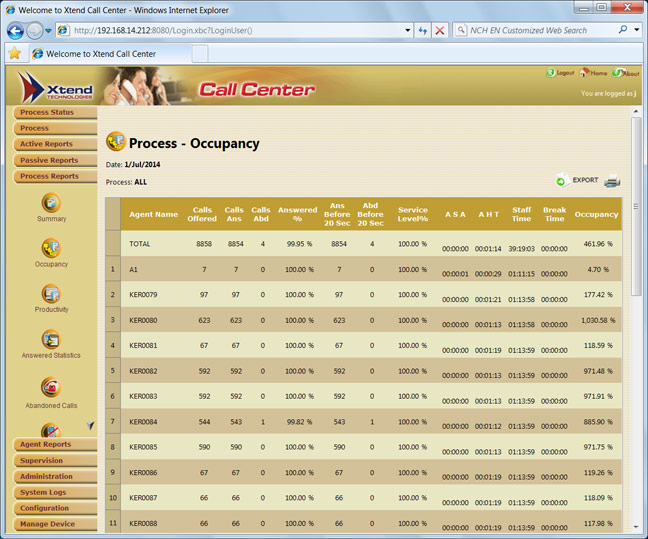
Task: Click the scrollbar down arrow
Action: (x=636, y=527)
